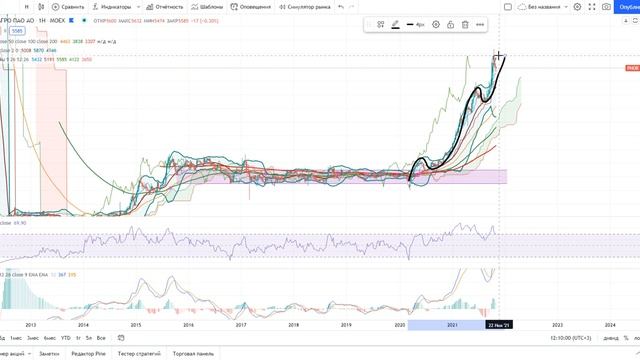This screenshot has height=360, width=640.
Task: Open the Редактор Pine tab
Action: (88, 353)
